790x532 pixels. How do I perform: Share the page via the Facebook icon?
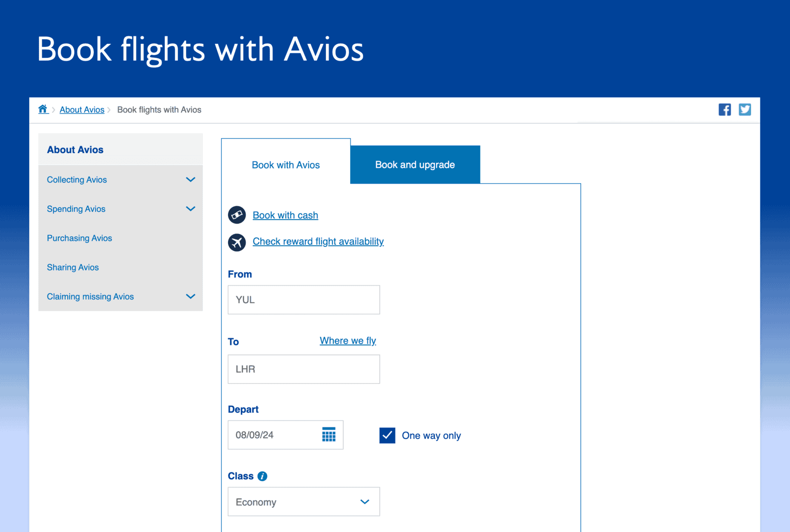[x=725, y=109]
